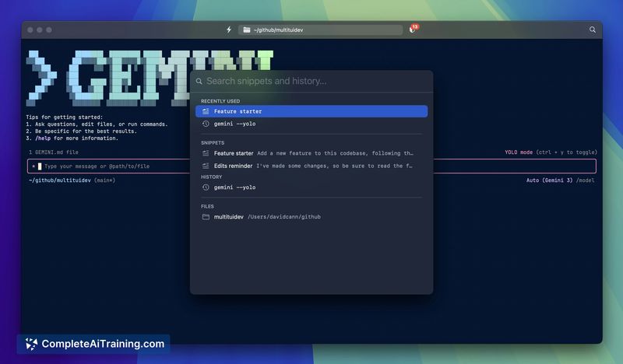The image size is (623, 364).
Task: Click the folder icon in the path bar
Action: (246, 30)
